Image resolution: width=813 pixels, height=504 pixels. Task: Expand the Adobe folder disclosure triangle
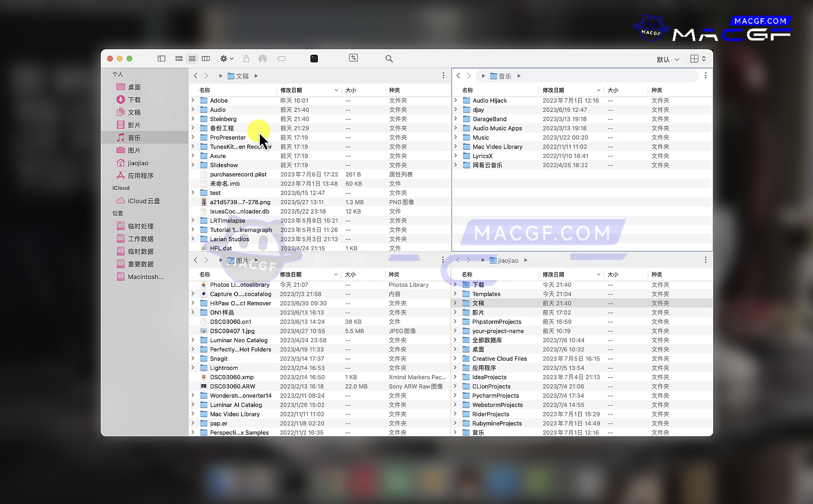[x=193, y=100]
